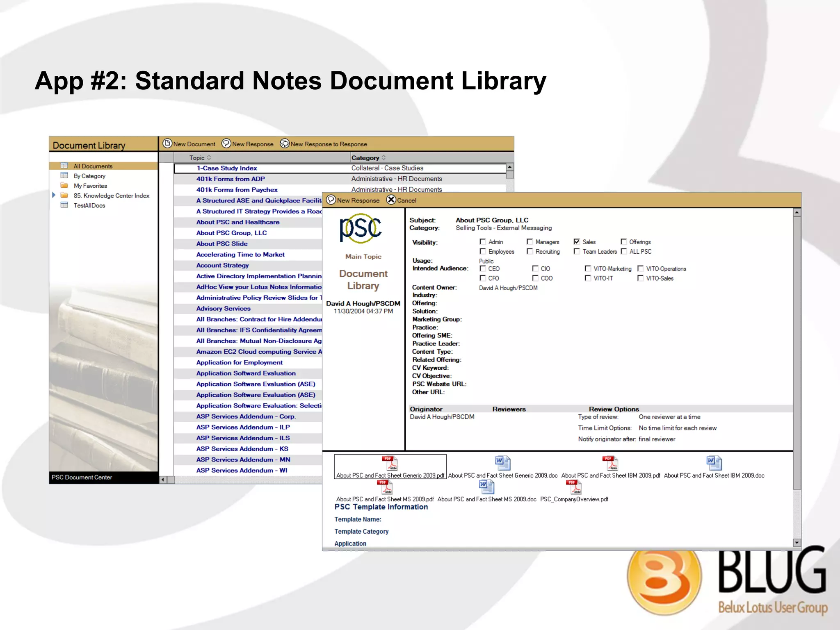Click the New Response icon in document window

331,200
